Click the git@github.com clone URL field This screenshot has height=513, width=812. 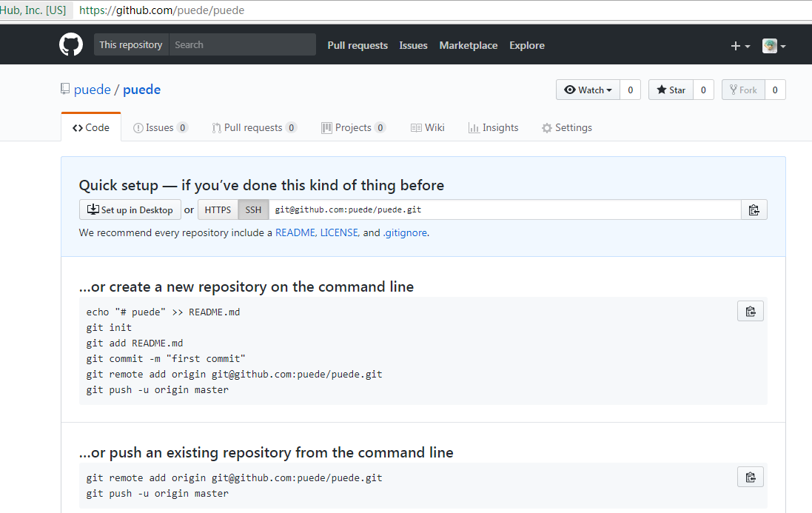coord(505,209)
